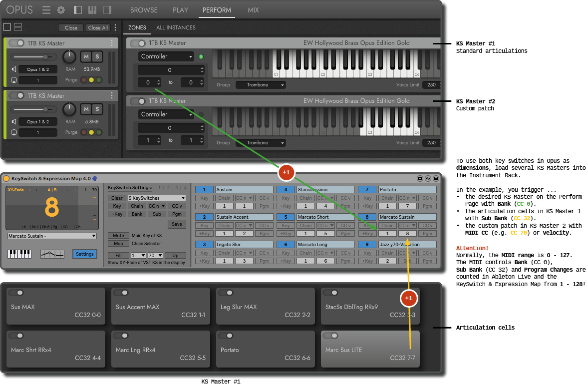588x386 pixels.
Task: Show piano keyboard view in KeySwitch device
Action: click(x=19, y=254)
